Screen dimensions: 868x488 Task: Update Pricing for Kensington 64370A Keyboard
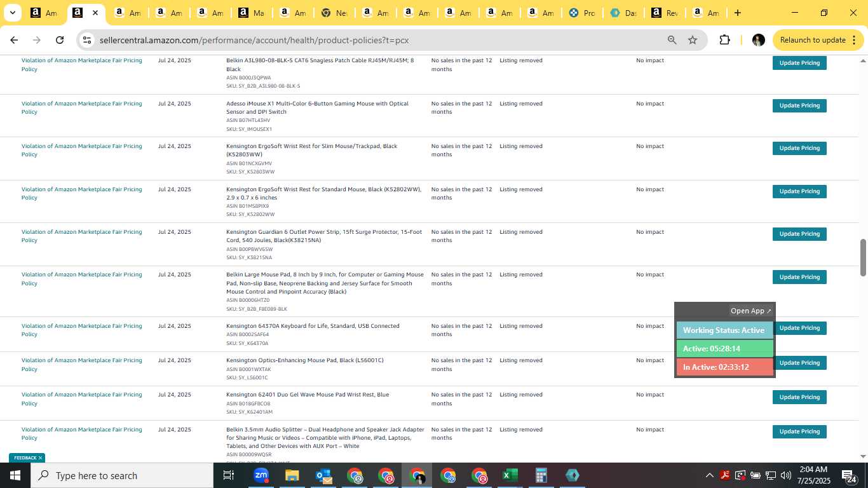(799, 328)
